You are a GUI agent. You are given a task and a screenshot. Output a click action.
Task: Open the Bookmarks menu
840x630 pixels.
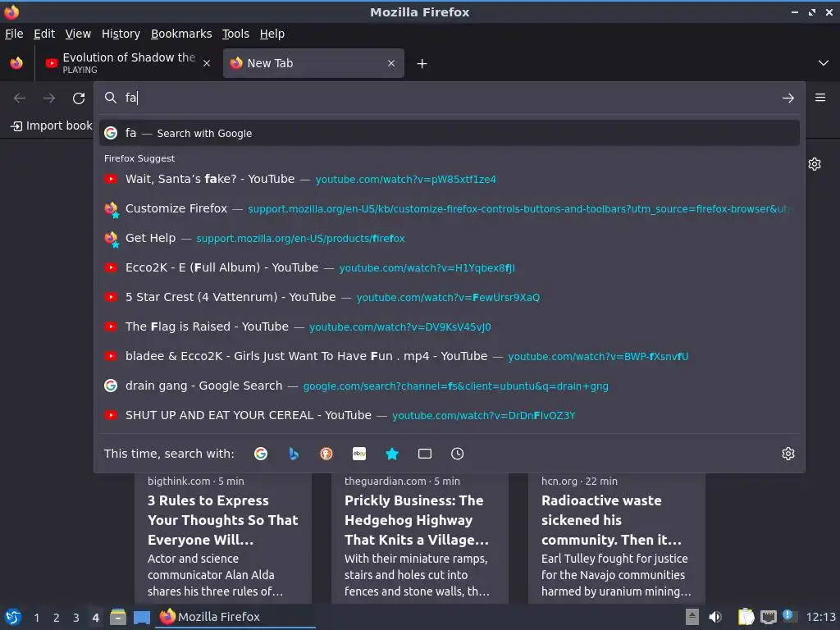click(x=181, y=34)
